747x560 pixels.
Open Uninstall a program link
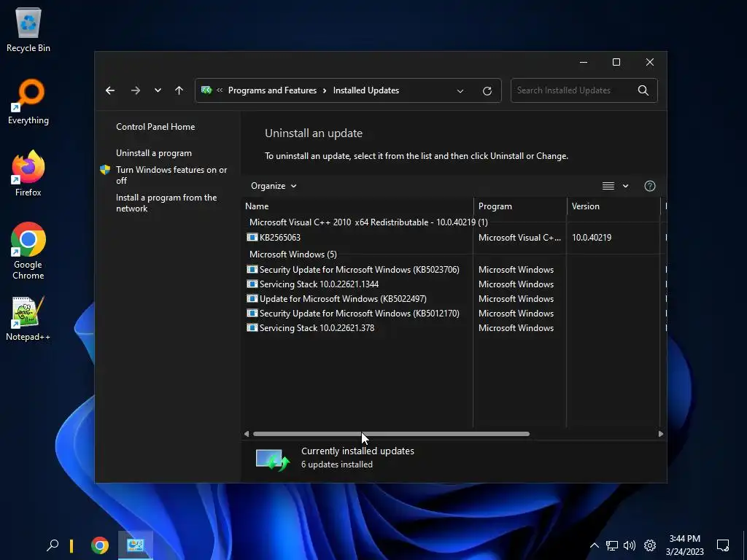tap(154, 153)
